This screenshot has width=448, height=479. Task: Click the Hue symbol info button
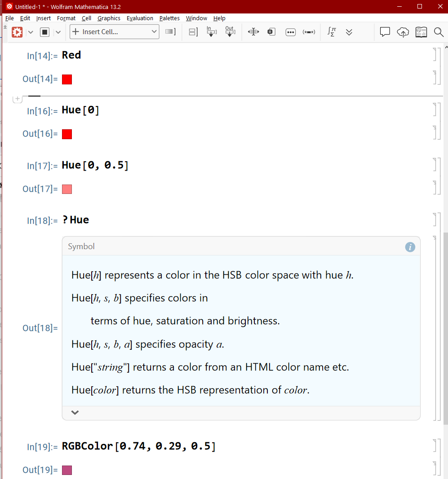(x=410, y=247)
